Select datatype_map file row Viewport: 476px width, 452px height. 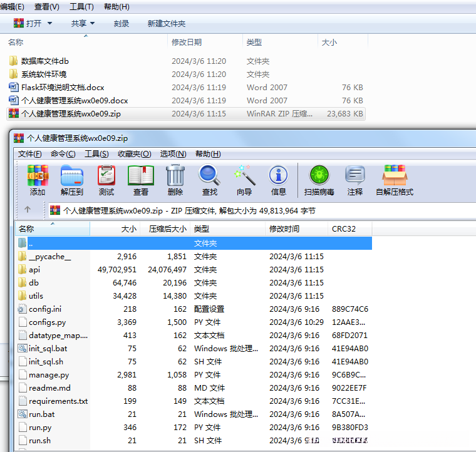194,335
